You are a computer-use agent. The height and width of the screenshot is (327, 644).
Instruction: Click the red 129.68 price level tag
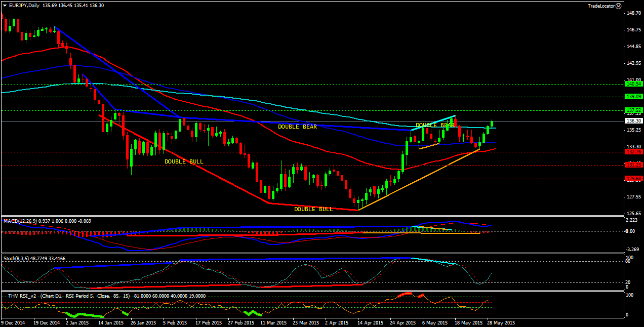click(634, 178)
